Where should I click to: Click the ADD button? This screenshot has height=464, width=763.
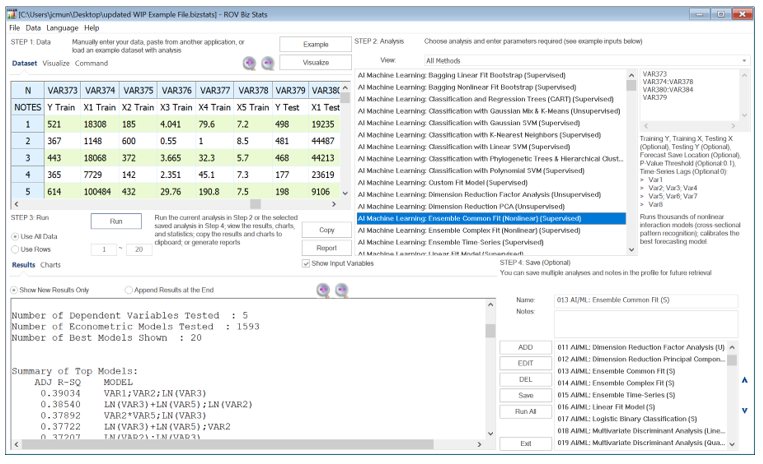click(526, 347)
